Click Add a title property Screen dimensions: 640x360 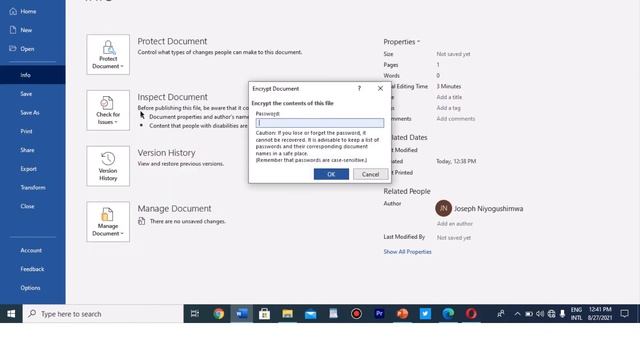[449, 97]
